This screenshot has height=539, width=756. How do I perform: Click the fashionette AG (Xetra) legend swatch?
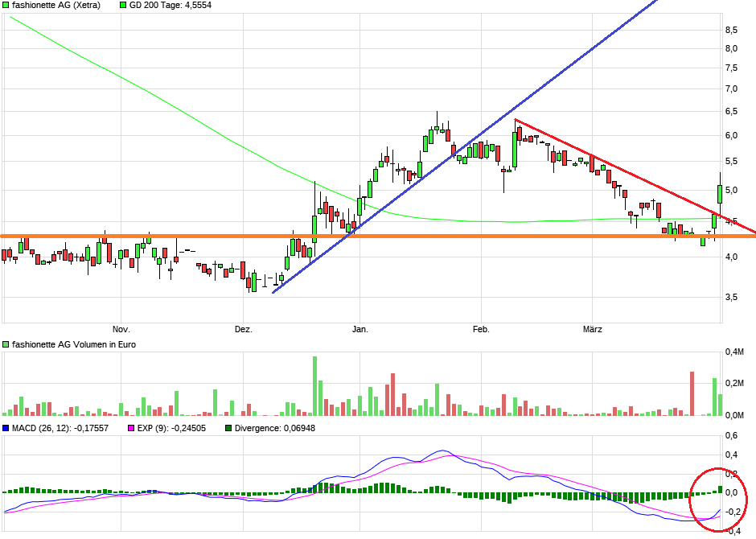tap(6, 6)
